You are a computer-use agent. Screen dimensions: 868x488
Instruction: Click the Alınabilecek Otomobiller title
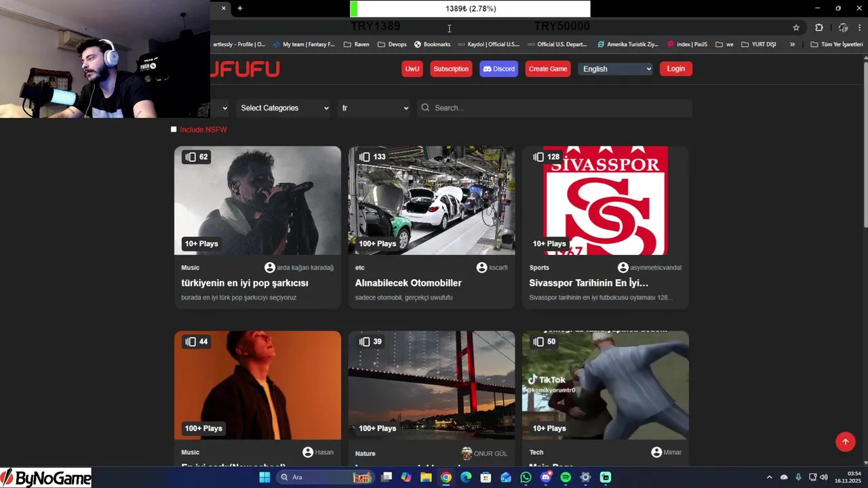[408, 283]
